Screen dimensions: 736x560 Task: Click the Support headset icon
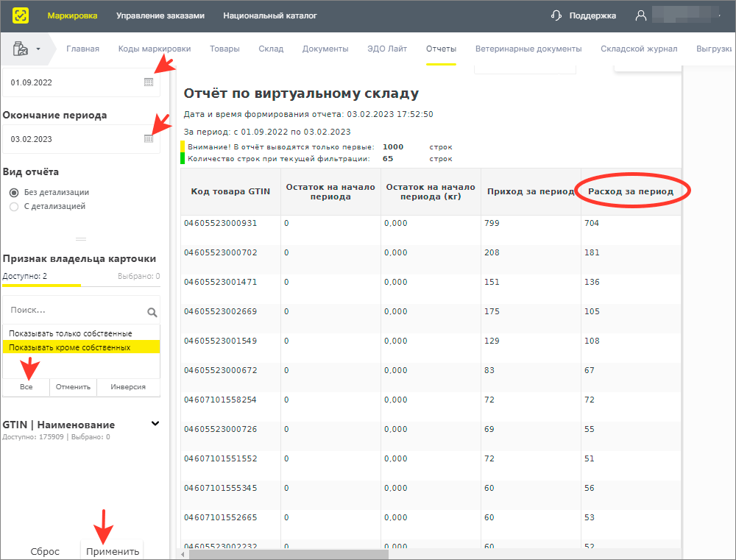(556, 15)
